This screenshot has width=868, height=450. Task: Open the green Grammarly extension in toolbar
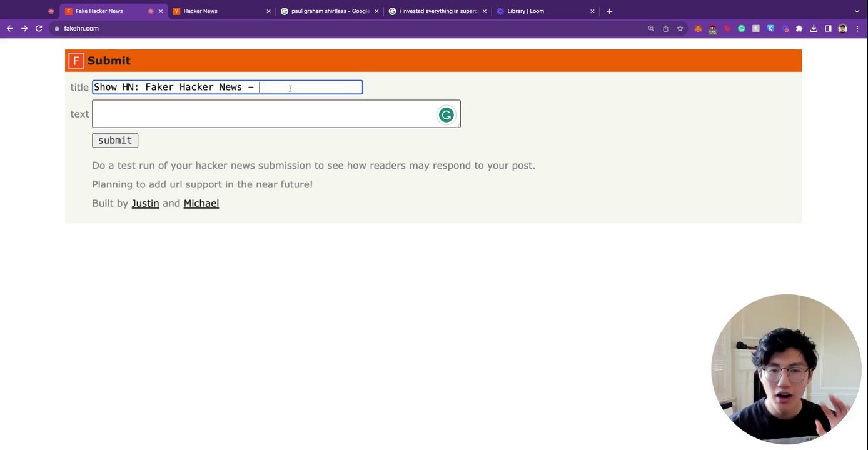pos(742,28)
